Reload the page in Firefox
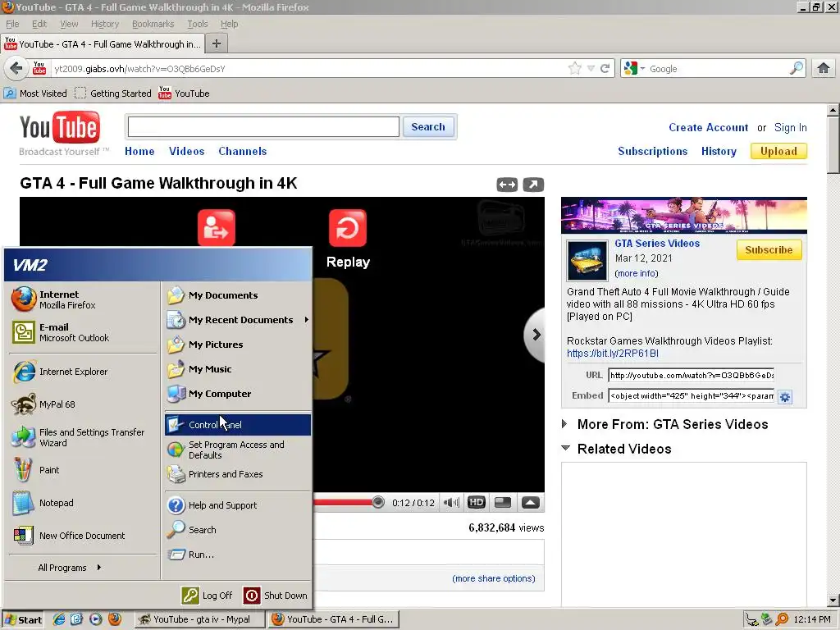 (x=605, y=68)
